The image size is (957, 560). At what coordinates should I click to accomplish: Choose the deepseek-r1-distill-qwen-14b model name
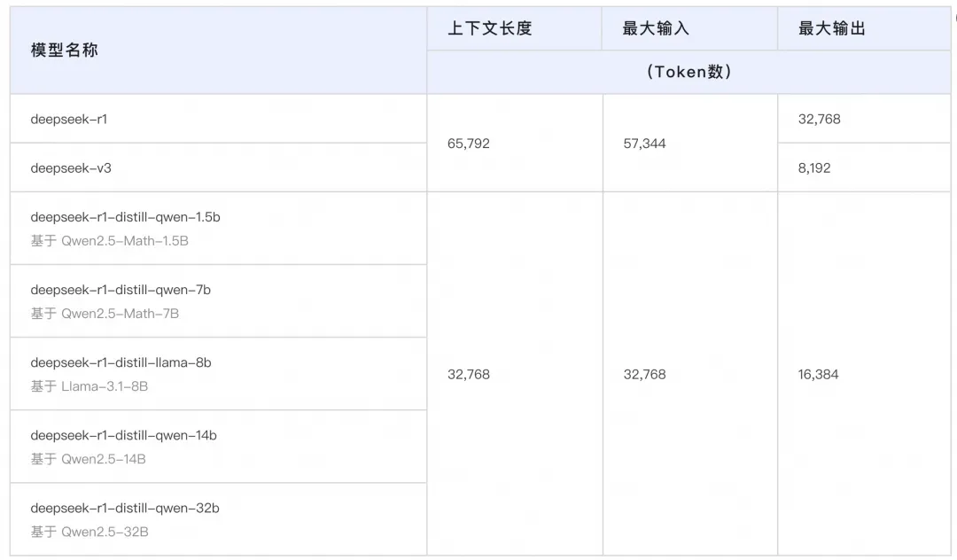(123, 435)
